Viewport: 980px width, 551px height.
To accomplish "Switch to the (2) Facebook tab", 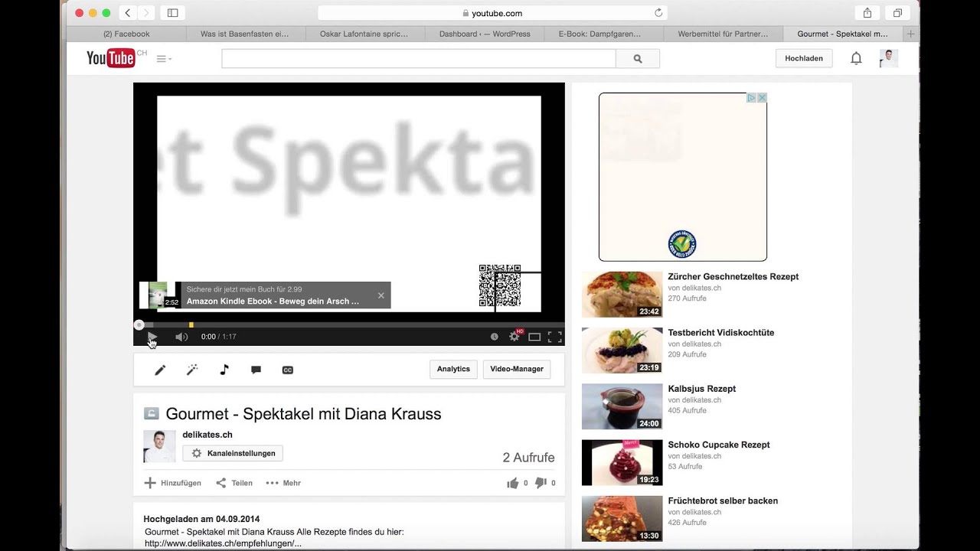I will 126,34.
